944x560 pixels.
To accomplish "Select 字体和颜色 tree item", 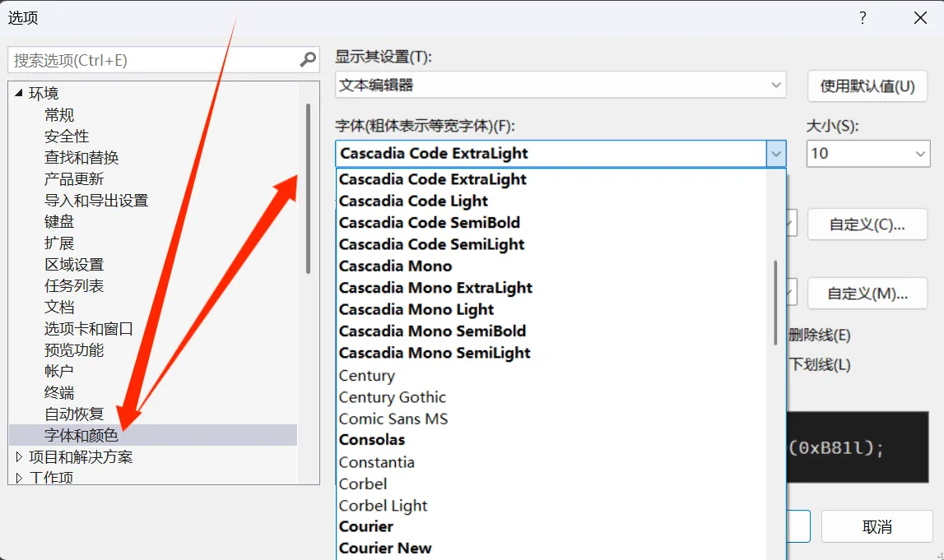I will pos(81,436).
